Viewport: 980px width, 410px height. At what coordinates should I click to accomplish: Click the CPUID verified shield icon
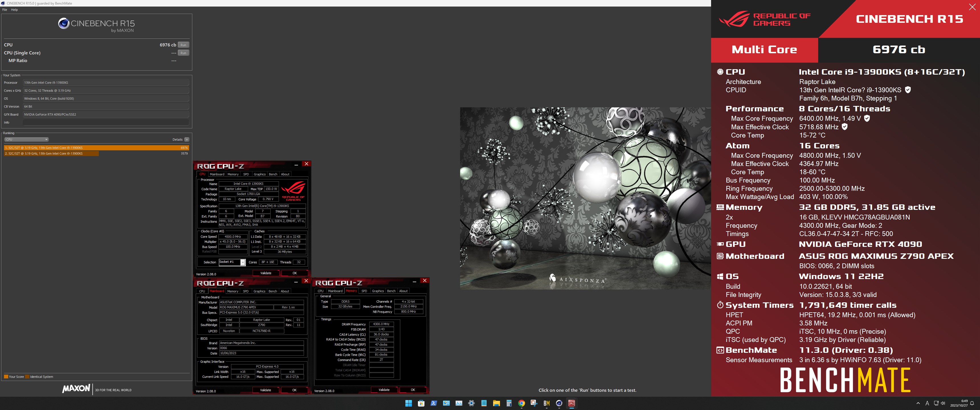908,90
